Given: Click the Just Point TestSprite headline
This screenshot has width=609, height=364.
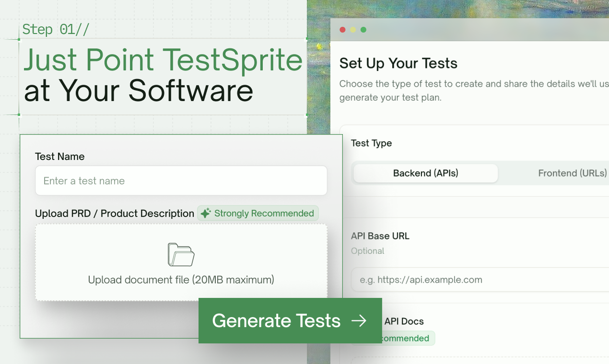Looking at the screenshot, I should [163, 60].
